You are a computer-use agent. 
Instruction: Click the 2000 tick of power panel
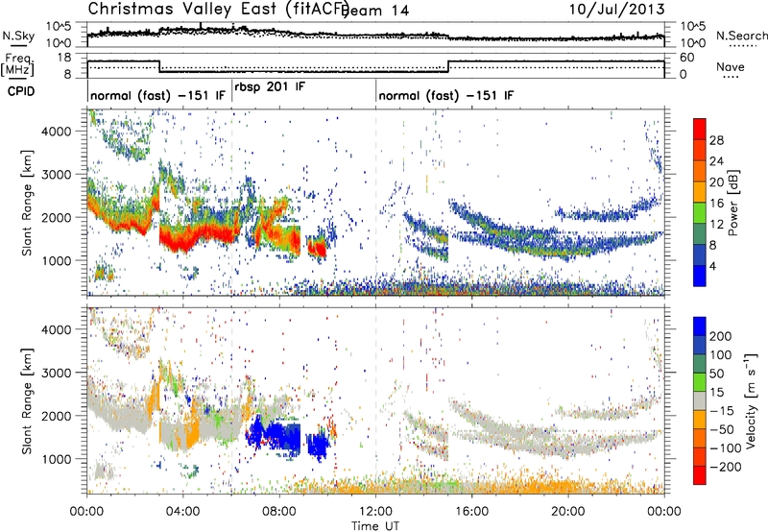(x=56, y=217)
